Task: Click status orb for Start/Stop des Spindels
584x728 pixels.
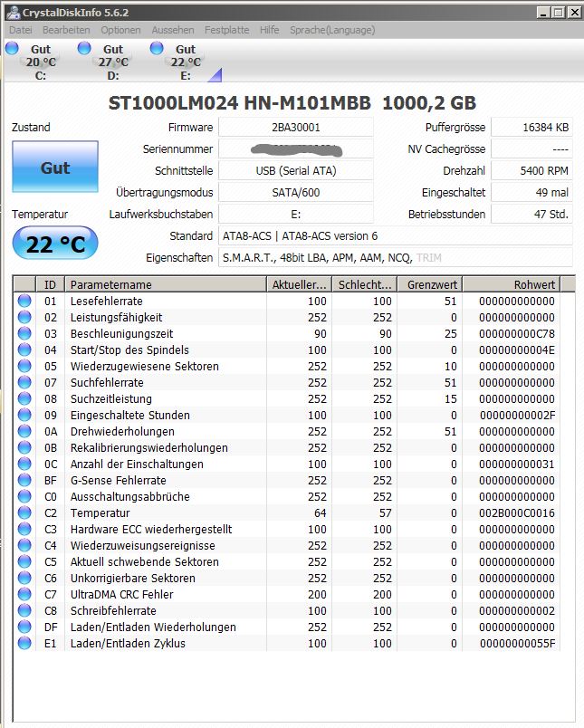Action: (x=24, y=350)
